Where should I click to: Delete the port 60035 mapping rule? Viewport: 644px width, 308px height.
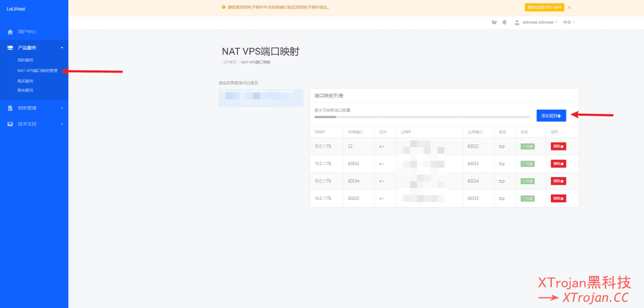[x=558, y=198]
